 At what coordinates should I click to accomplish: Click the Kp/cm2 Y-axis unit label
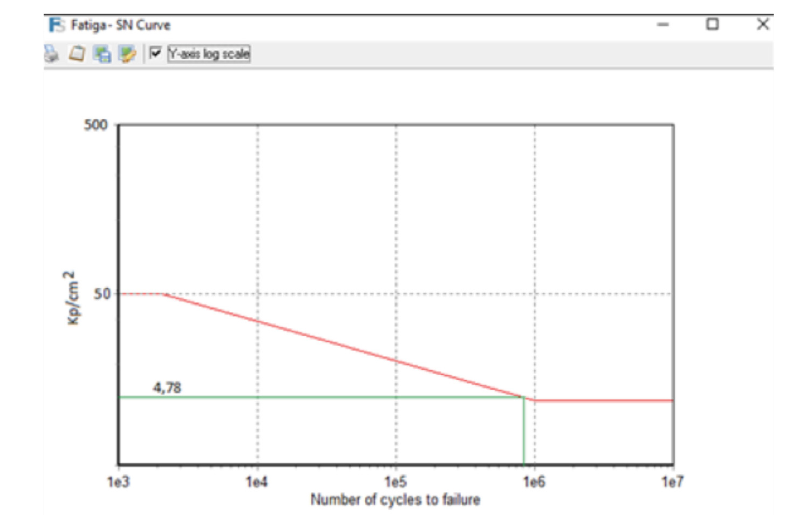71,298
